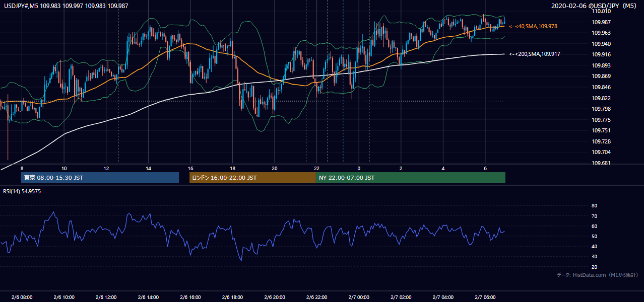Click the RSI(14) 54.9575 indicator label
644x302 pixels.
pos(22,191)
